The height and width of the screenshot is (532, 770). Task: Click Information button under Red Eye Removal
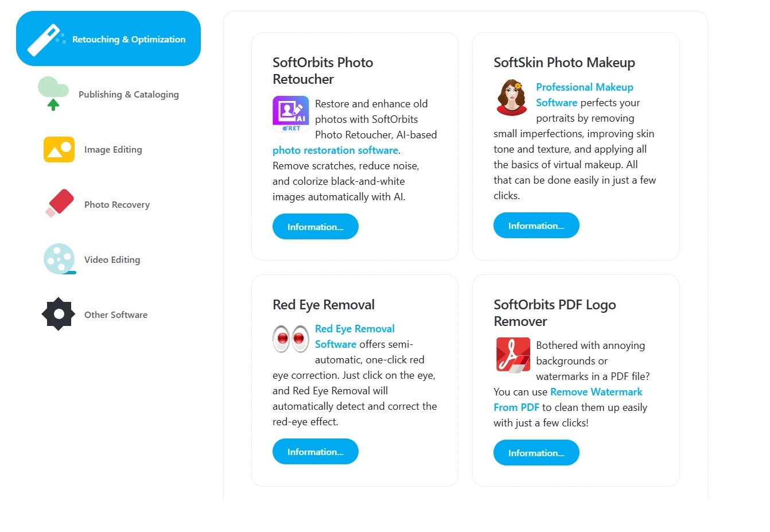point(316,452)
